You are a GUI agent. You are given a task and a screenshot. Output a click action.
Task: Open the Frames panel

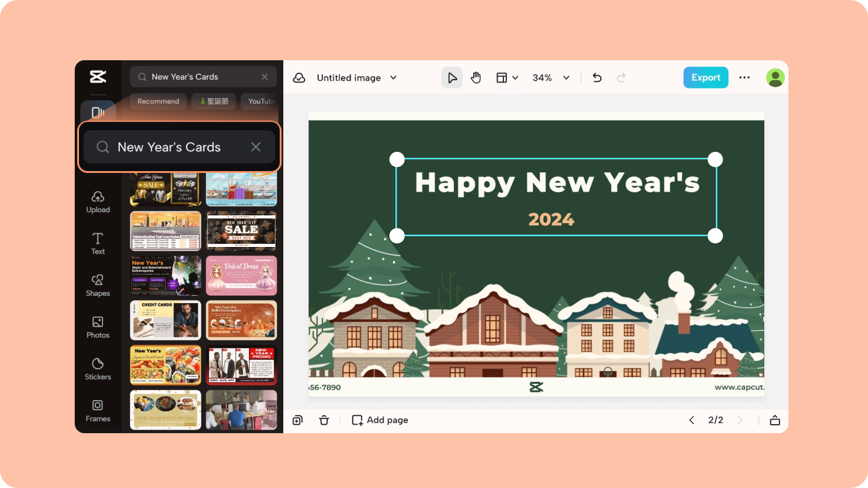tap(98, 410)
